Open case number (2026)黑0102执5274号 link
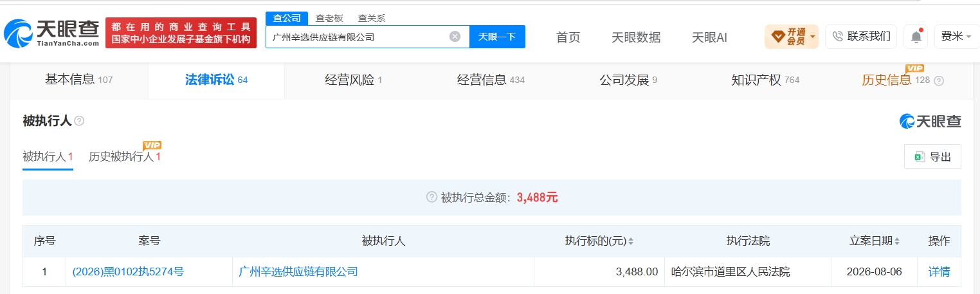980x294 pixels. [x=129, y=272]
